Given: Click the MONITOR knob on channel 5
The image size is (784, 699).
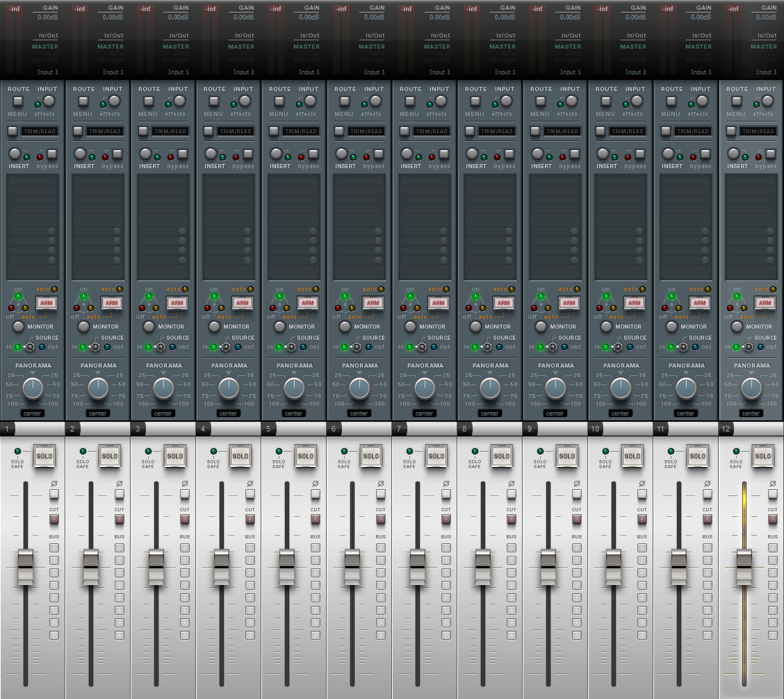Looking at the screenshot, I should pos(279,327).
